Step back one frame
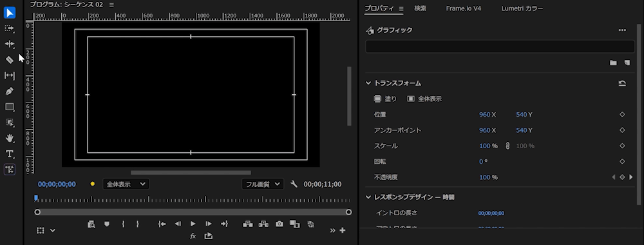 coord(178,224)
